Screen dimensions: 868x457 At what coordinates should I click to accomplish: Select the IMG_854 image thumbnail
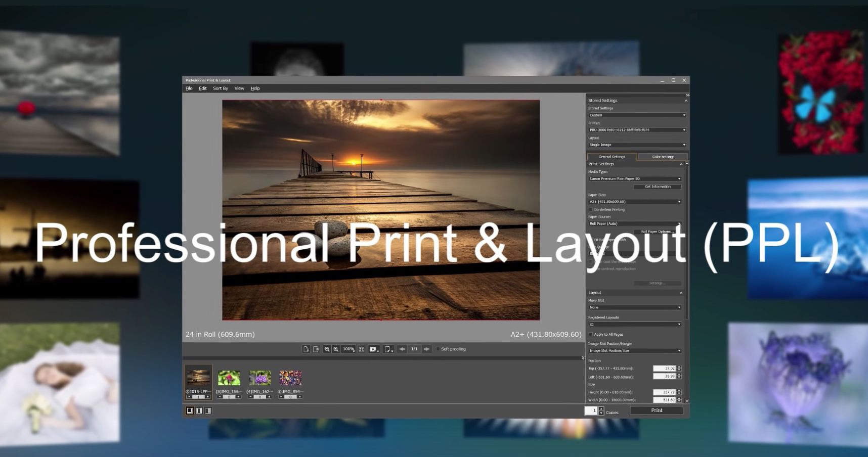pos(290,377)
